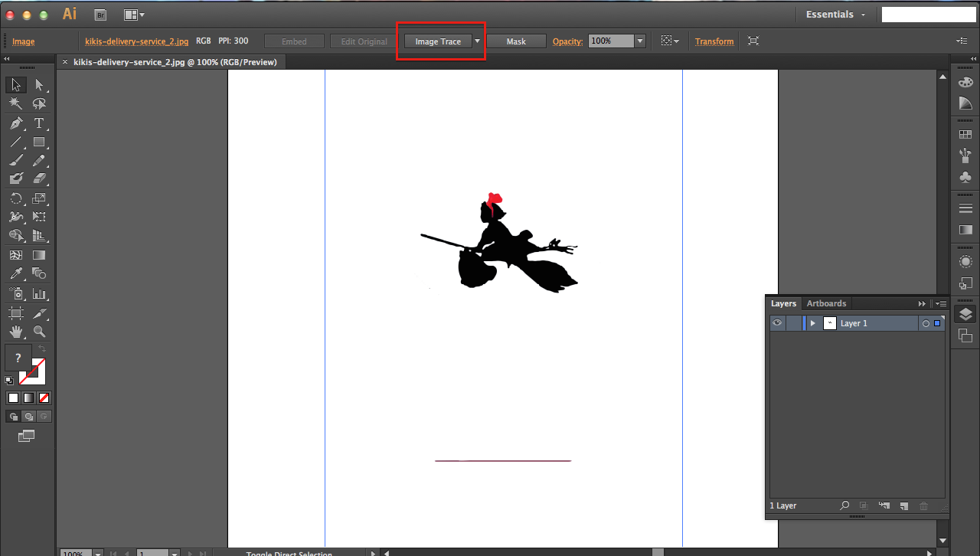Image resolution: width=980 pixels, height=556 pixels.
Task: Set paint mode to None
Action: click(x=44, y=397)
